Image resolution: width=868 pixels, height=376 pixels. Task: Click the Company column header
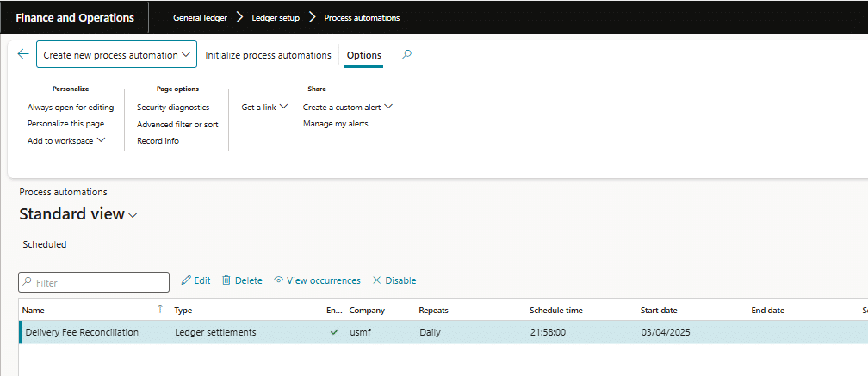[x=367, y=311]
